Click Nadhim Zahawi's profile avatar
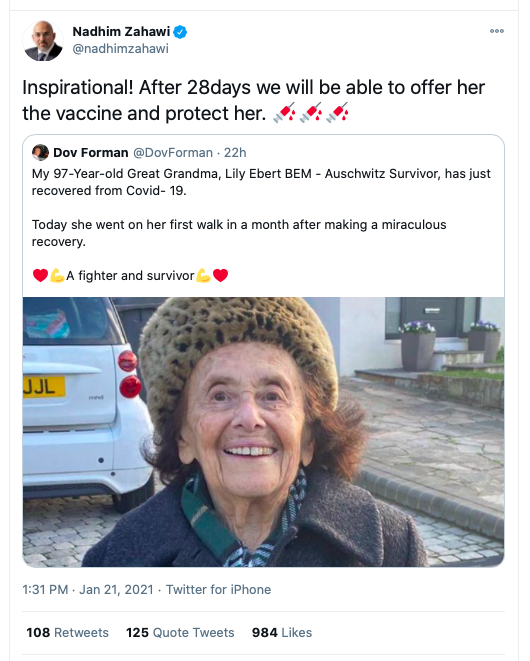Viewport: 530px width, 661px height. (x=43, y=41)
